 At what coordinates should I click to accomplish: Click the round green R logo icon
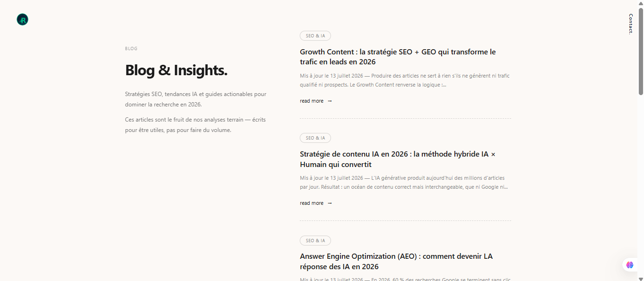[x=22, y=19]
